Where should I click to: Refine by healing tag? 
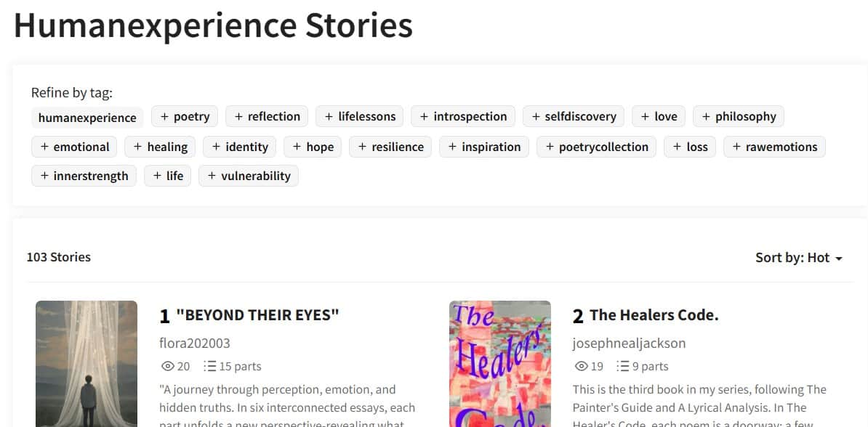[160, 147]
